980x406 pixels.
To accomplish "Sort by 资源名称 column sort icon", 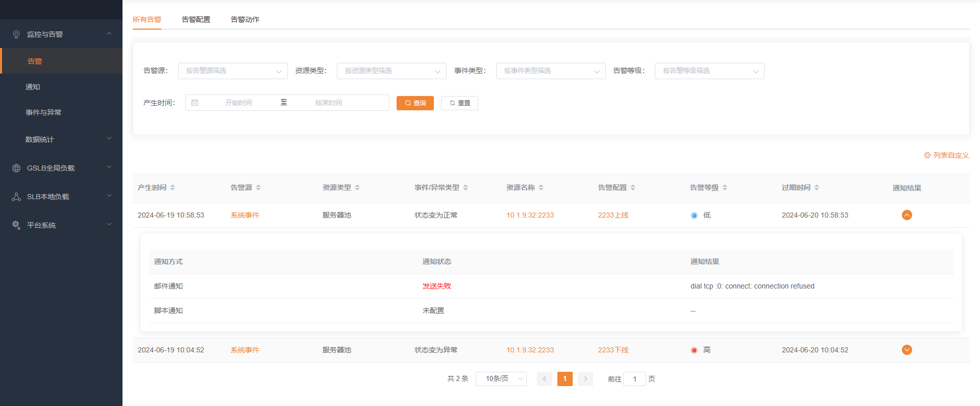I will [x=541, y=187].
